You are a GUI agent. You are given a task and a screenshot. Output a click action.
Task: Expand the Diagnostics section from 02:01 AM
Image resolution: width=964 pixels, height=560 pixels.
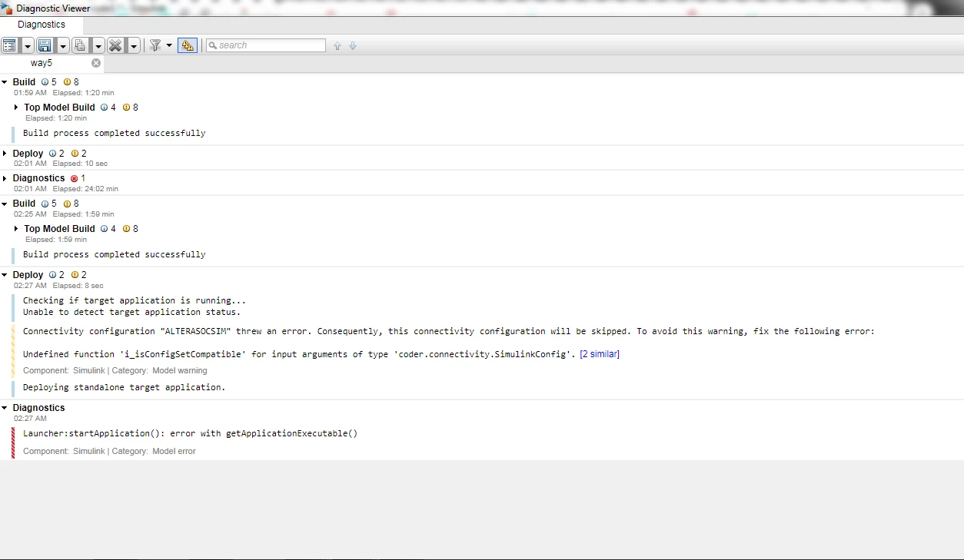(5, 178)
